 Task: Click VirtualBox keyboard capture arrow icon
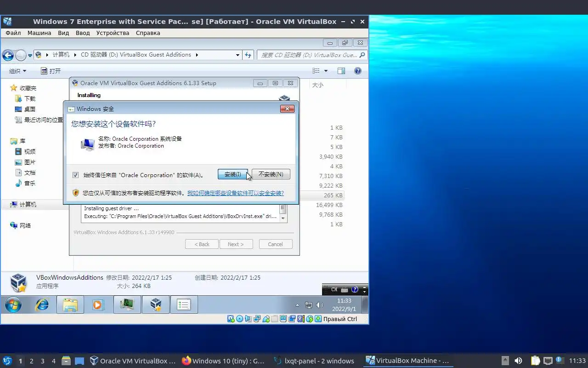[318, 319]
